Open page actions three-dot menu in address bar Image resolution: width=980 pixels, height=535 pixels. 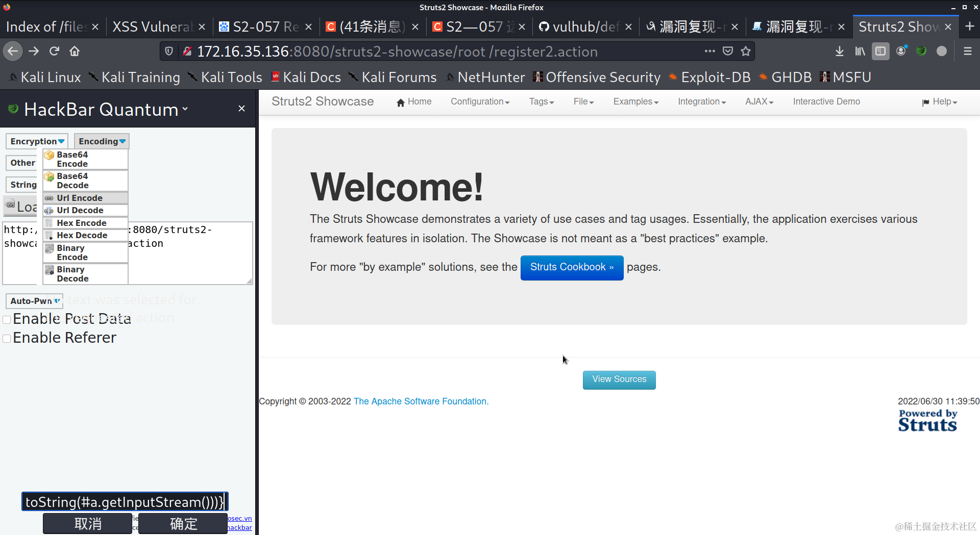[x=709, y=51]
